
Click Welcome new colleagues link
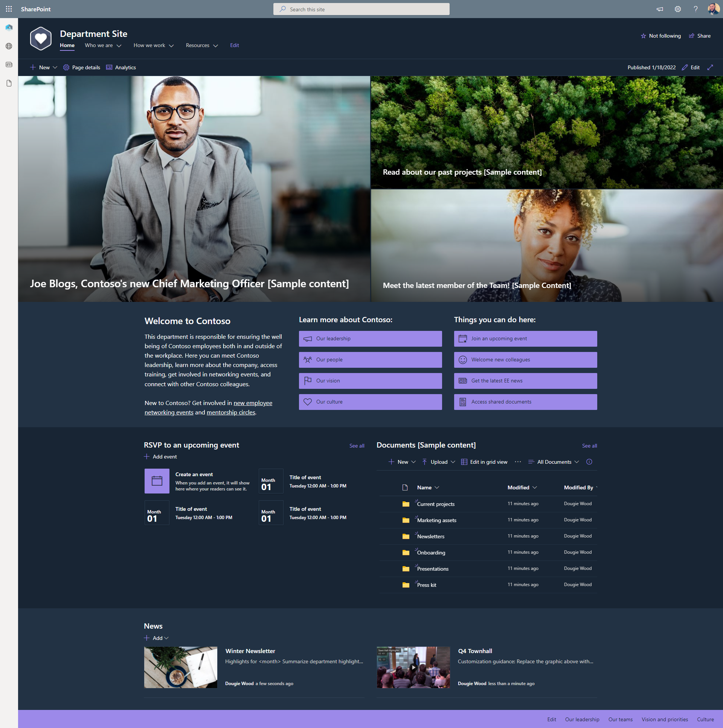point(525,360)
